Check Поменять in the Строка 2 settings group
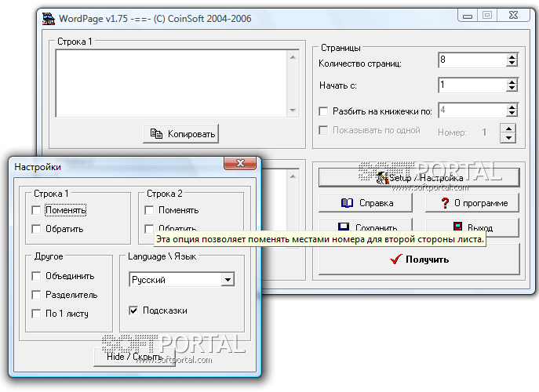Image resolution: width=539 pixels, height=392 pixels. 149,210
